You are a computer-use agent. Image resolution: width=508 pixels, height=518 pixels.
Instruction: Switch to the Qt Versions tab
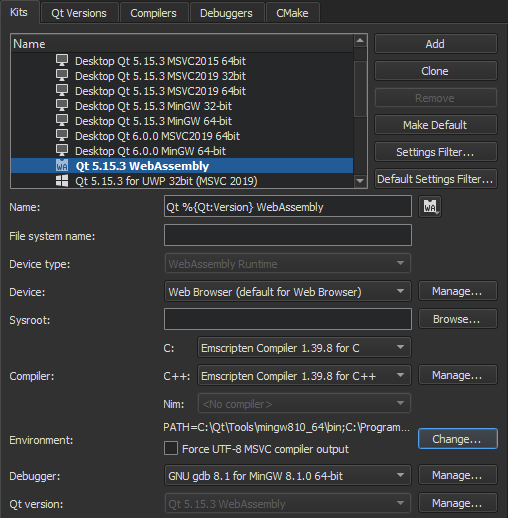coord(79,13)
